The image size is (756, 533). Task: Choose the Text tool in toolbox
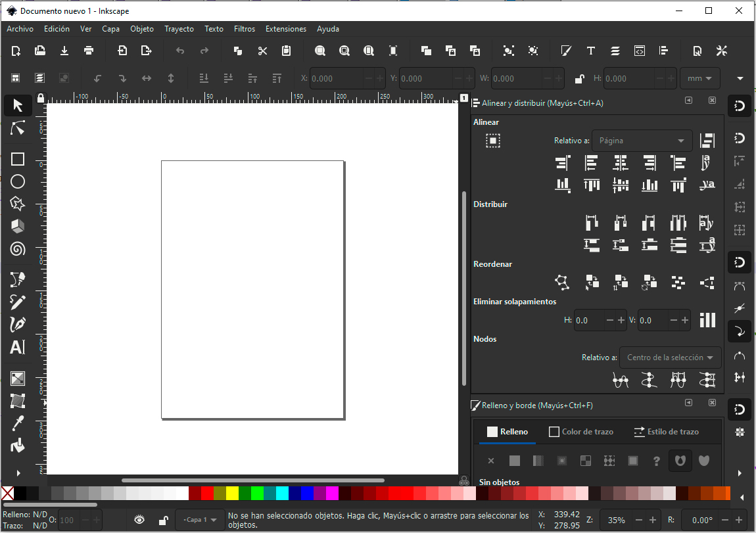18,348
